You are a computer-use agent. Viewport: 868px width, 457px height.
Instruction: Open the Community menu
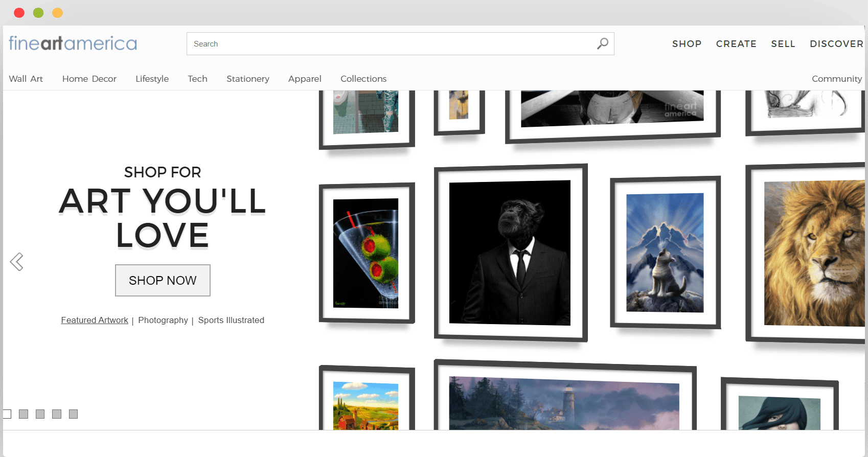point(837,79)
